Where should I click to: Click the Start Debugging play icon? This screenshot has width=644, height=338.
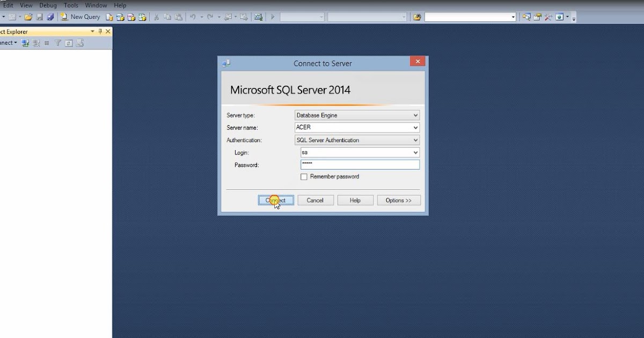coord(273,17)
